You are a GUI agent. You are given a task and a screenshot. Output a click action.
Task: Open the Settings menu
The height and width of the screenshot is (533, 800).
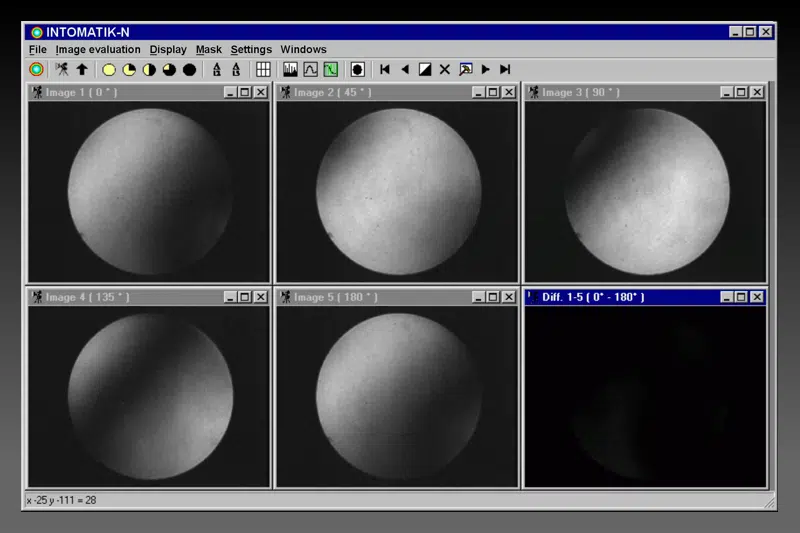tap(251, 49)
